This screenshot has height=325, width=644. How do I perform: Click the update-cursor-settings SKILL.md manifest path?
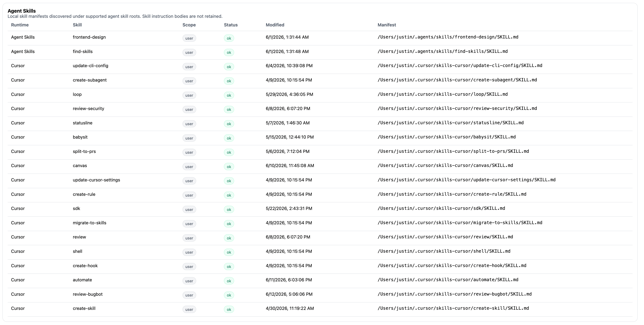(466, 180)
